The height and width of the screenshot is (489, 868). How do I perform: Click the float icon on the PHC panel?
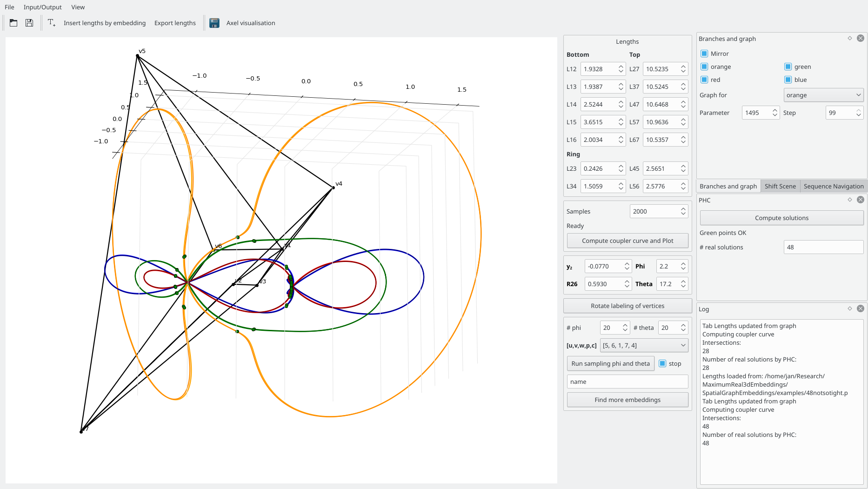click(850, 200)
